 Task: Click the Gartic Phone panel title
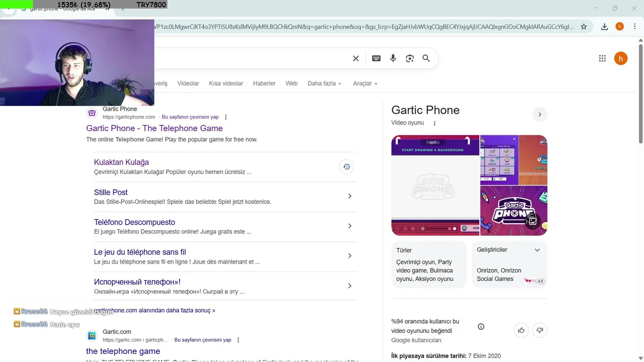tap(425, 110)
